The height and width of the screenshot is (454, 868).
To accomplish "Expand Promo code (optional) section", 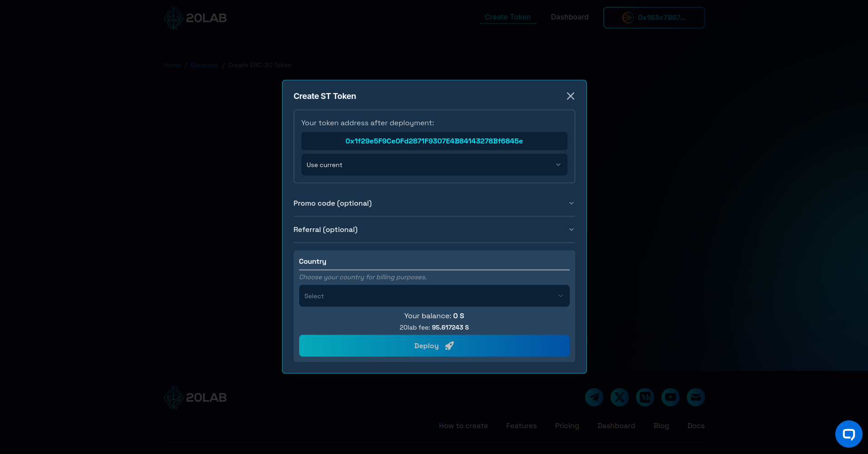I will pyautogui.click(x=434, y=203).
